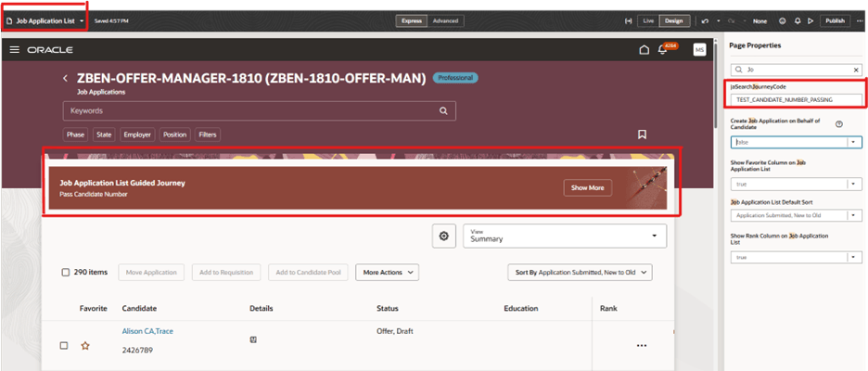Screen dimensions: 868x371
Task: Click the Favorite column header
Action: [93, 309]
